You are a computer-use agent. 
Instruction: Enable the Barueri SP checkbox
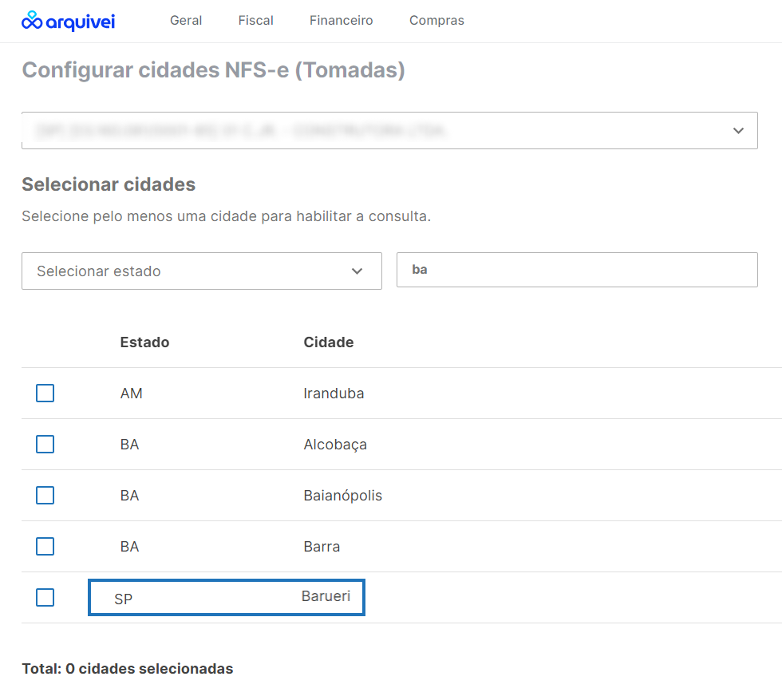click(x=45, y=597)
